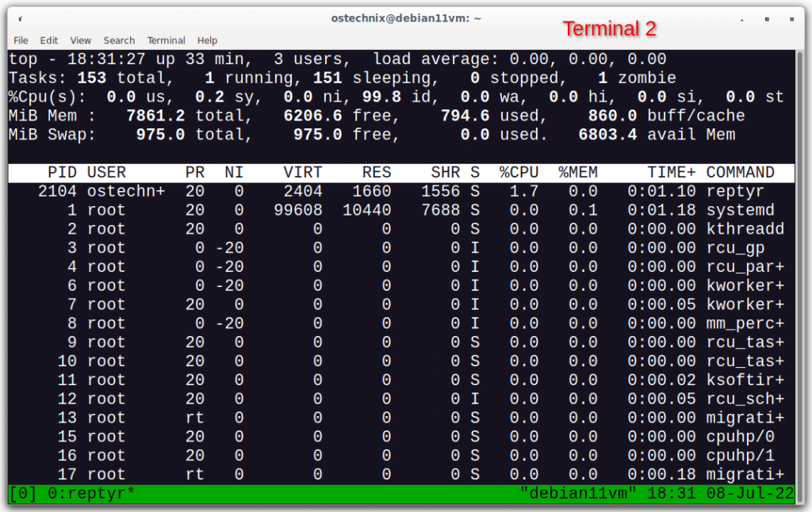Open the Search menu

119,40
